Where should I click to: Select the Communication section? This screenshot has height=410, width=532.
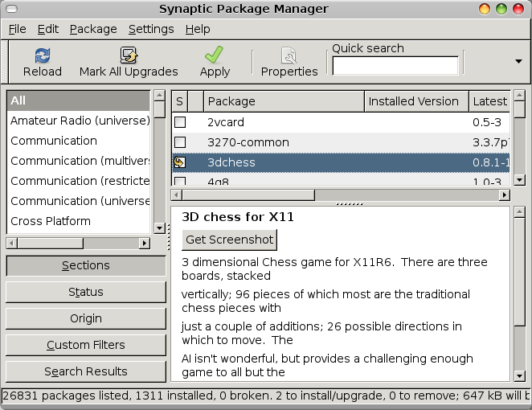79,141
